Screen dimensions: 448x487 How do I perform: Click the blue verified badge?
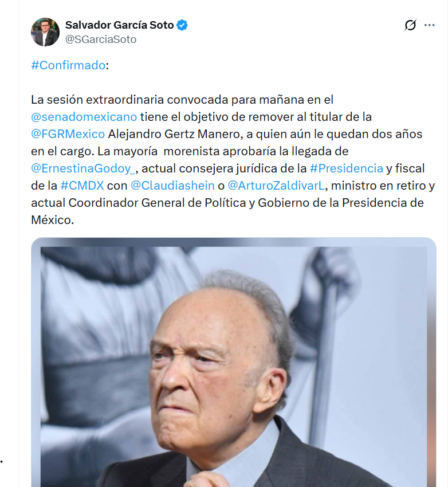pos(183,25)
